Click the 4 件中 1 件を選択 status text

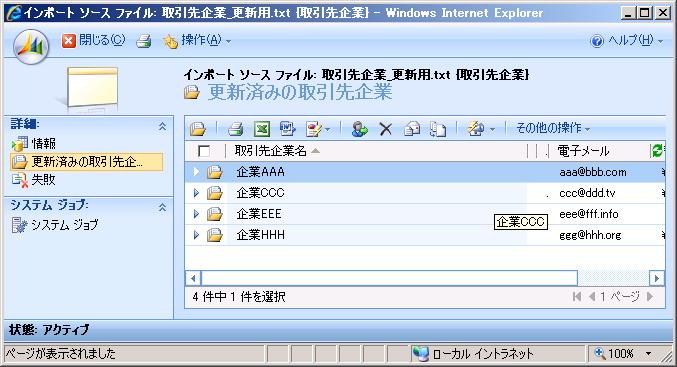click(239, 297)
